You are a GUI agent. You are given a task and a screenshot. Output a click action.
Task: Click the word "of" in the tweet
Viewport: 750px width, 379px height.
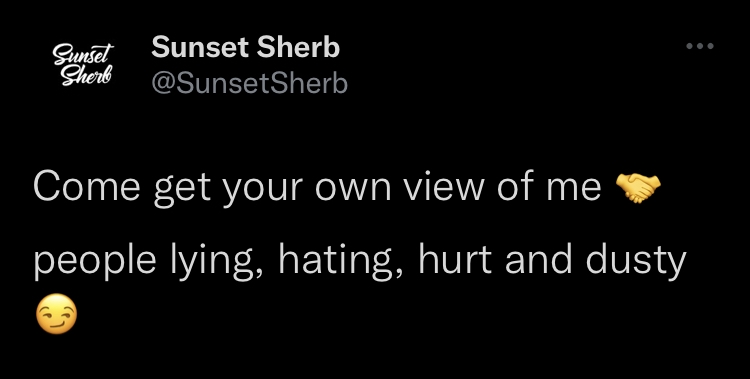point(515,187)
